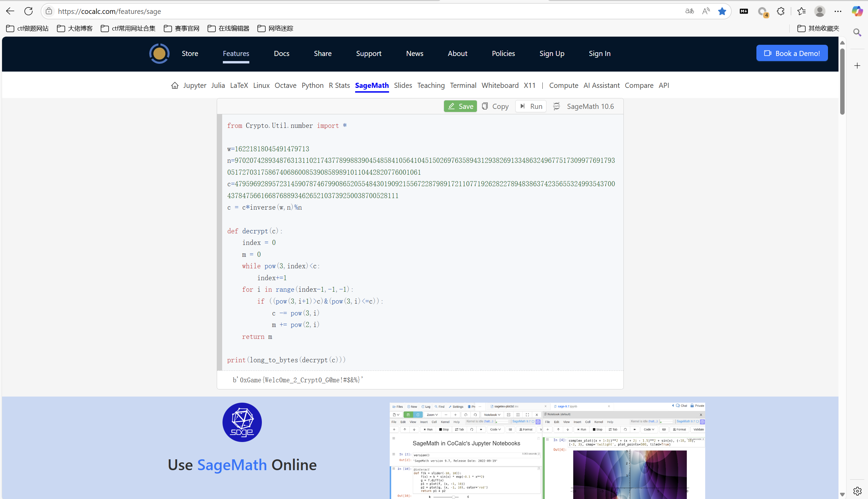Open the News nav item

pyautogui.click(x=414, y=54)
